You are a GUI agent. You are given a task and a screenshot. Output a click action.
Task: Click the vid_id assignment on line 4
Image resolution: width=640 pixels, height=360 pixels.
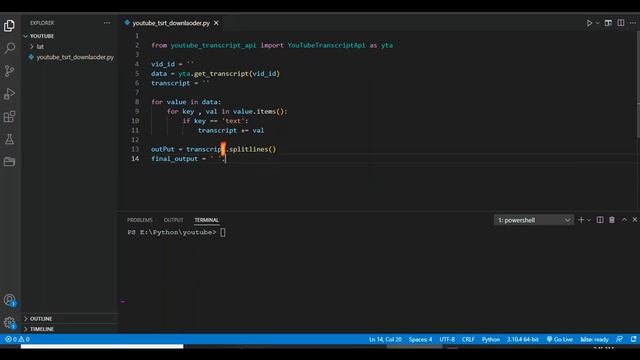[173, 64]
